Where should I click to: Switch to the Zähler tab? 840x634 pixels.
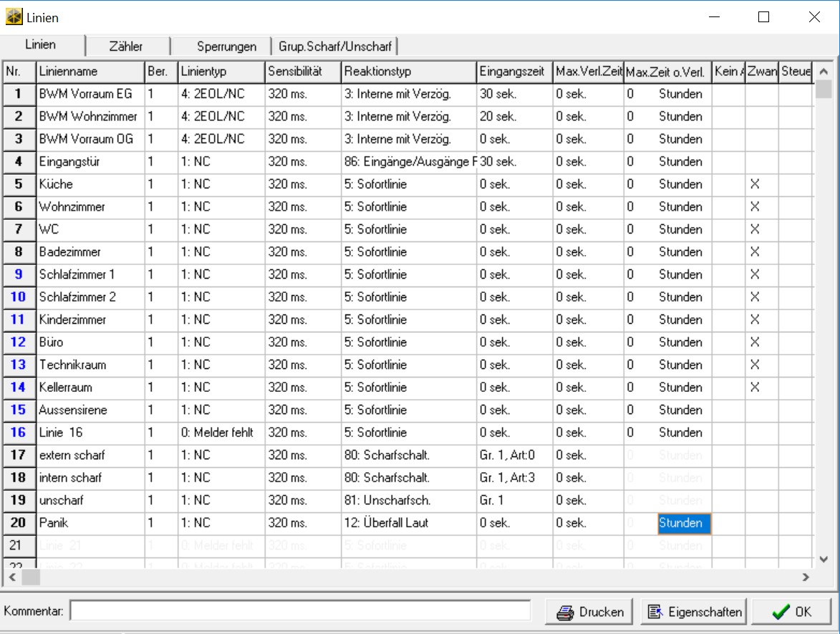click(126, 47)
